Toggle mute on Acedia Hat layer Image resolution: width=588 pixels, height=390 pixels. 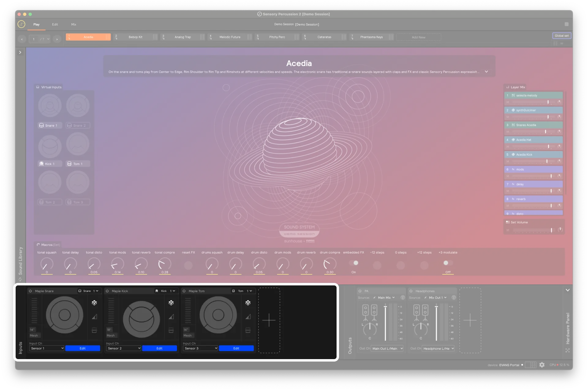(x=507, y=146)
